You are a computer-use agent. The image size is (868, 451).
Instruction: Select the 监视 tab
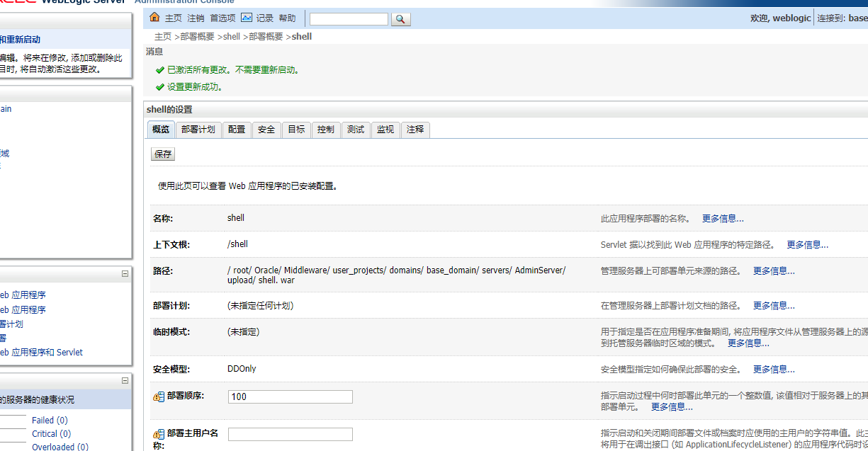click(385, 130)
